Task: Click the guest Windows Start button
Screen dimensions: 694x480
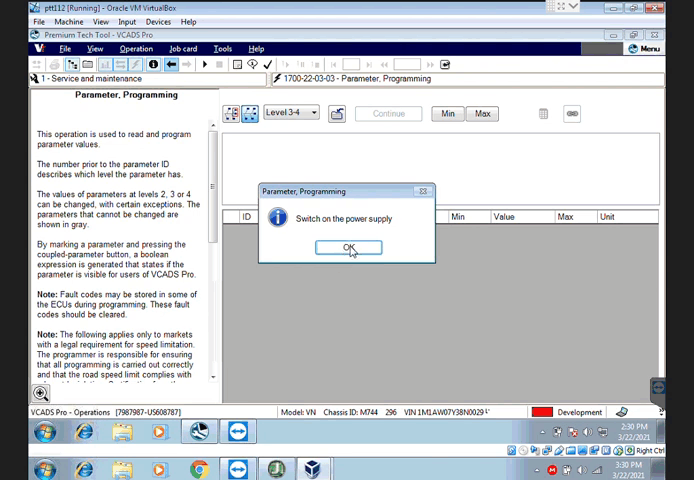Action: click(x=45, y=432)
